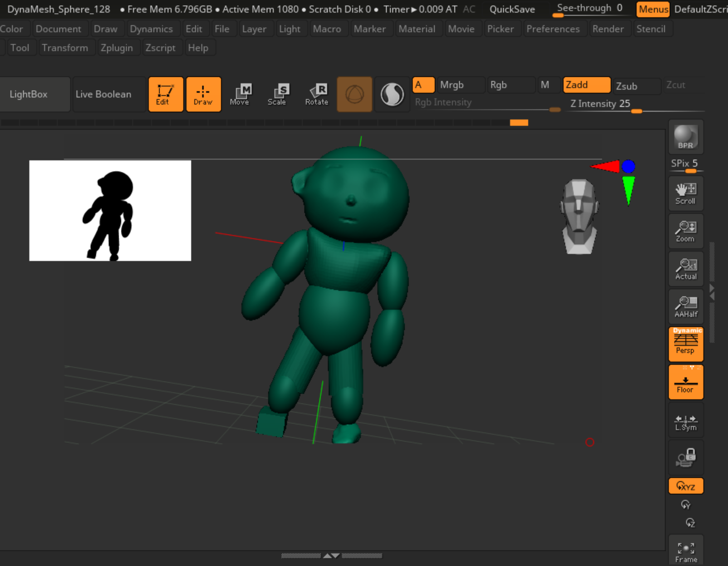Open the Layer menu
This screenshot has height=566, width=728.
[254, 29]
